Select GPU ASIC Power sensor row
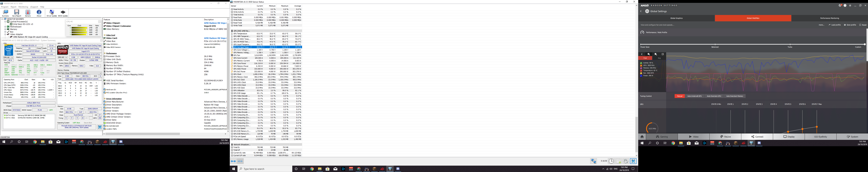The width and height of the screenshot is (868, 172). click(266, 69)
